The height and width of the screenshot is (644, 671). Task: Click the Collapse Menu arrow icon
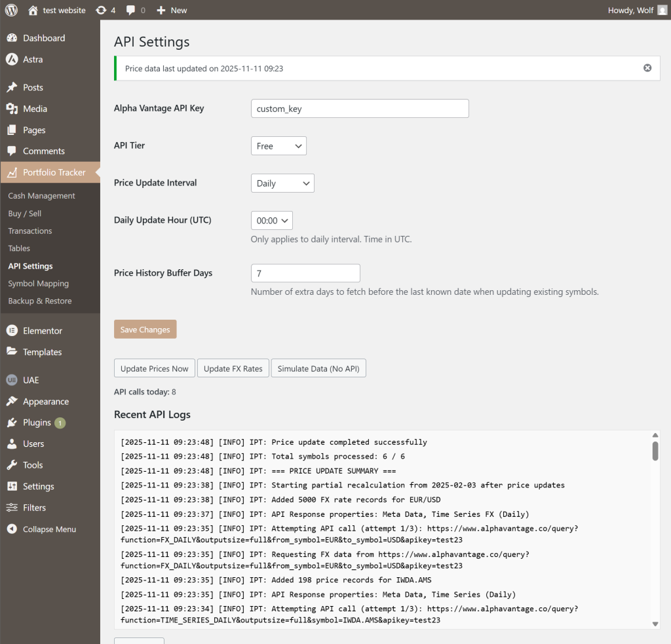(x=12, y=529)
